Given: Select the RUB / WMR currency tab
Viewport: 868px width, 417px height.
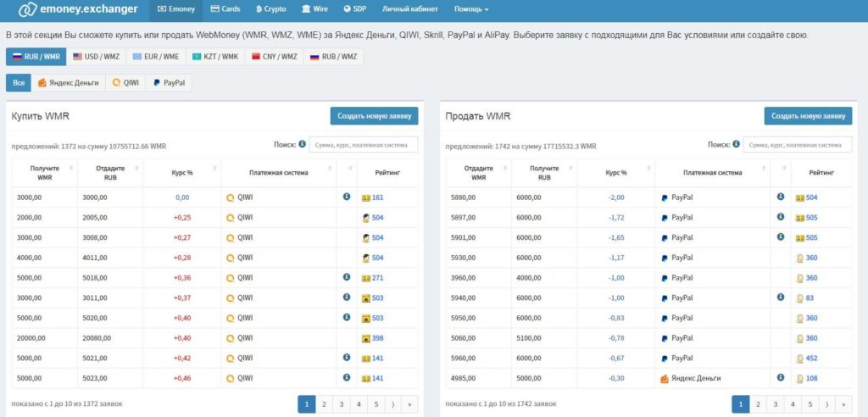Looking at the screenshot, I should [36, 57].
